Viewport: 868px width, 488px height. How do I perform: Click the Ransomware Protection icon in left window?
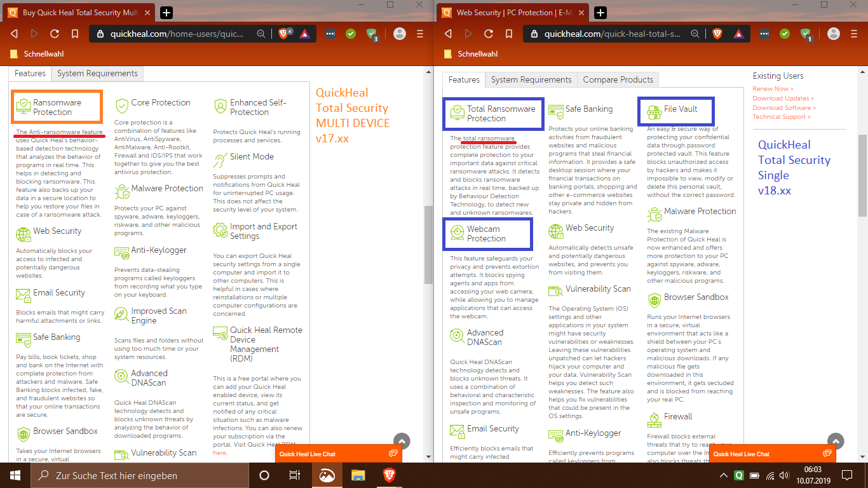pyautogui.click(x=24, y=107)
